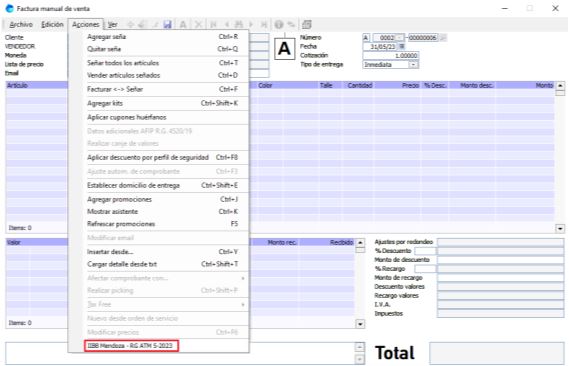Click the Fecha date field
Viewport: 569px width, 366px height.
[x=381, y=46]
